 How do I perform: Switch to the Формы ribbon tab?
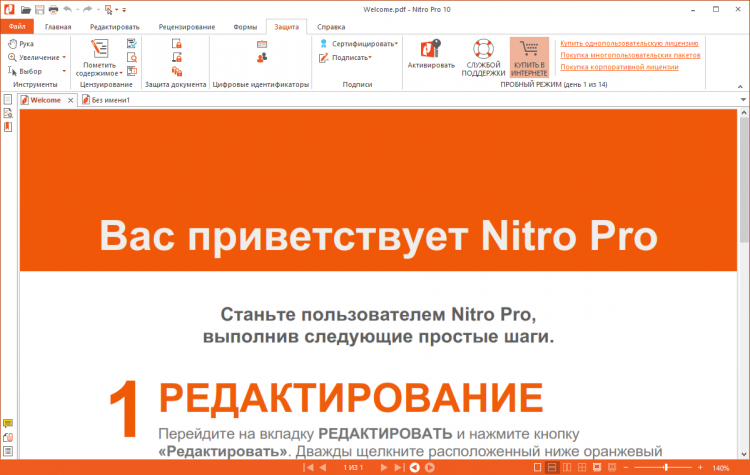point(245,27)
